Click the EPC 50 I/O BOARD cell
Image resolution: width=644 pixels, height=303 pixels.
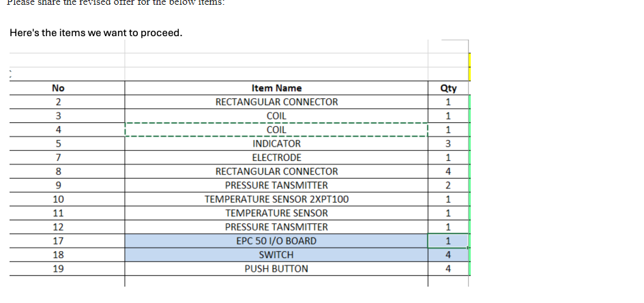point(276,241)
